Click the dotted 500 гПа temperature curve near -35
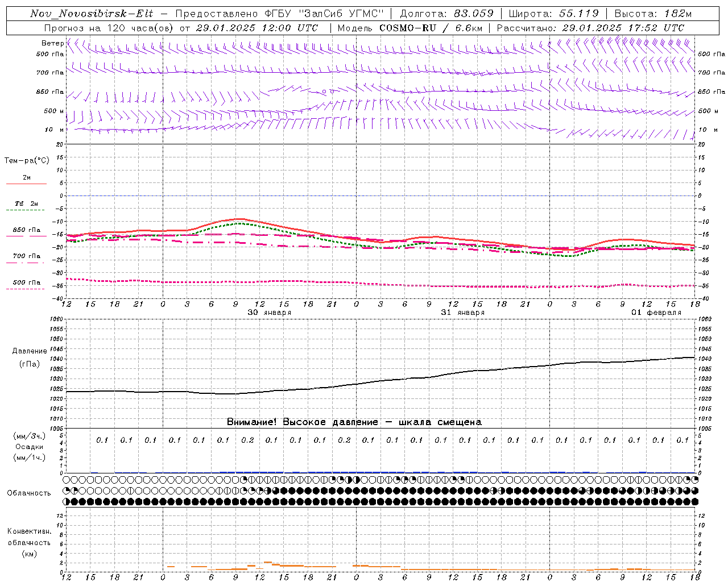The width and height of the screenshot is (728, 582). pyautogui.click(x=380, y=284)
